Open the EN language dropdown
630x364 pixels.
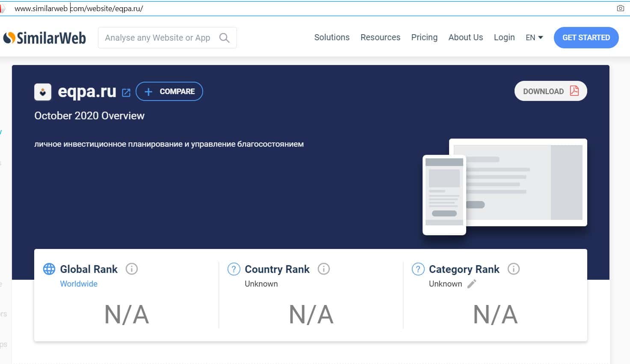coord(534,38)
